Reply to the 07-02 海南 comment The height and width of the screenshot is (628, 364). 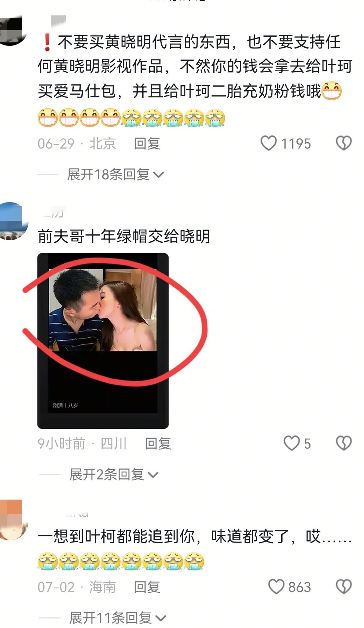pos(147,587)
